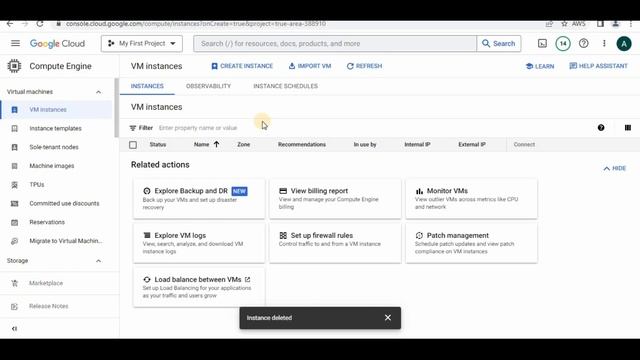Open Monitor VMs card
Screen dimensions: 640x360
471,199
